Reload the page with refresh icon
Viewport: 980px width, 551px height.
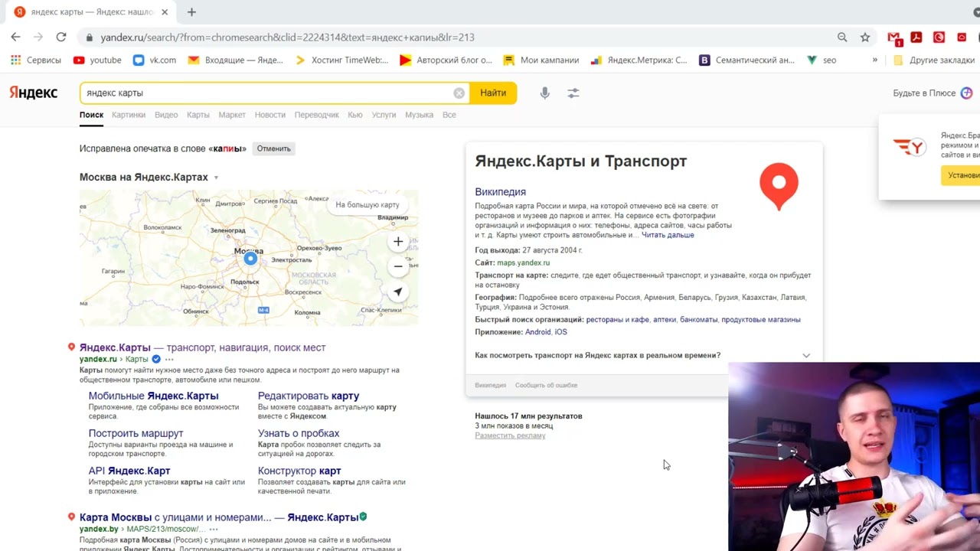[x=61, y=37]
